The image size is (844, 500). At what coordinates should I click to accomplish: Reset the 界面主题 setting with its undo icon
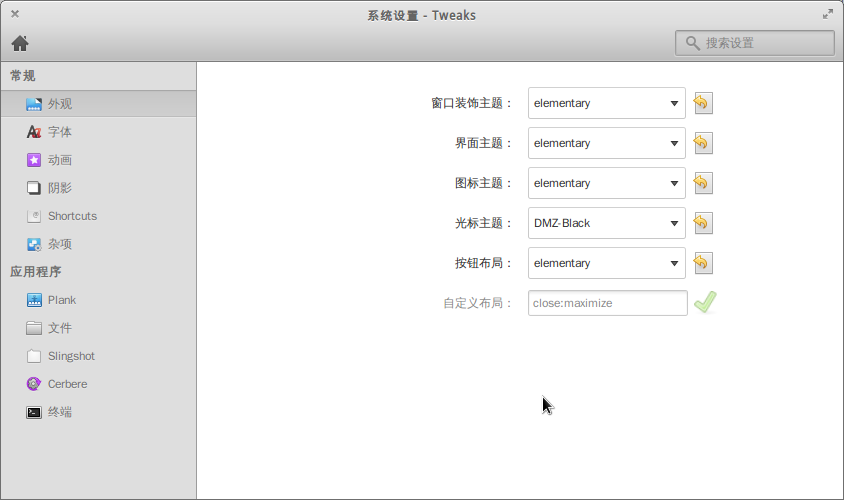pyautogui.click(x=702, y=143)
